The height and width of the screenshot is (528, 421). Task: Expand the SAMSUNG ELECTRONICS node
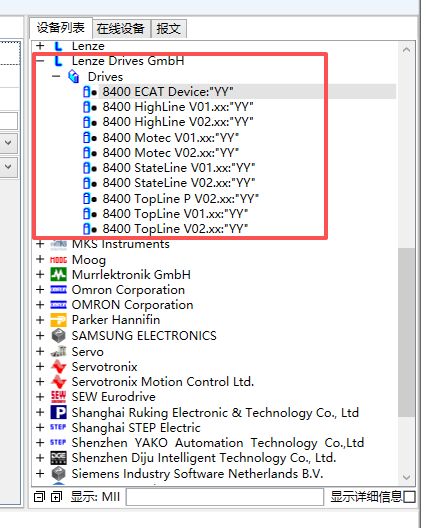(40, 336)
